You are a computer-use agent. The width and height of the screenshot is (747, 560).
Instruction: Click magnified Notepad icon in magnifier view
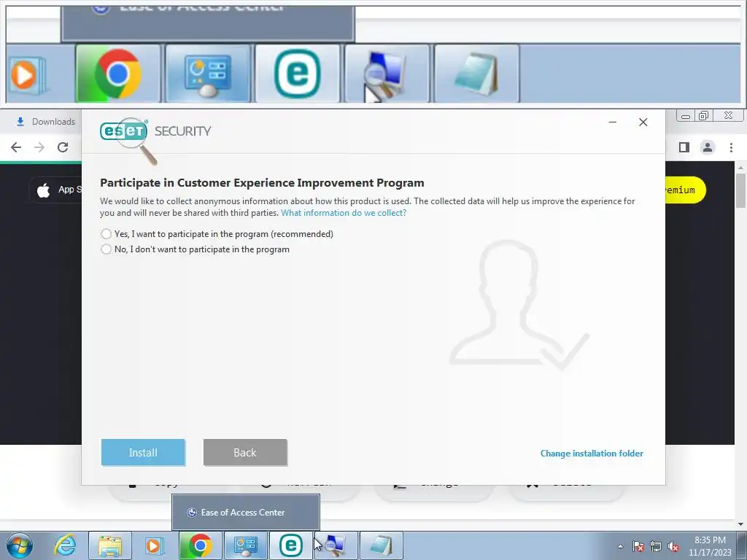pos(476,74)
